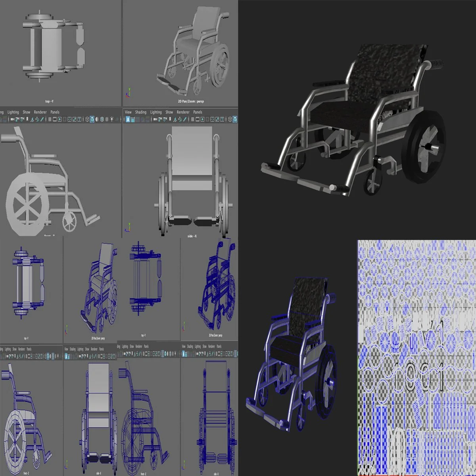Open the Lighting menu in the shaded side -X panel
Screen dimensions: 476x476
[156, 112]
